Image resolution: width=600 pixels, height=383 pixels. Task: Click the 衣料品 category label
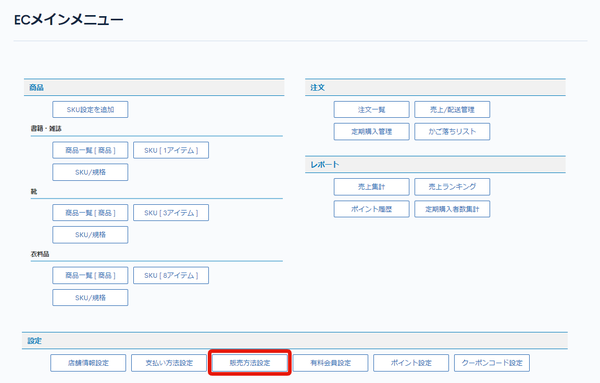40,254
